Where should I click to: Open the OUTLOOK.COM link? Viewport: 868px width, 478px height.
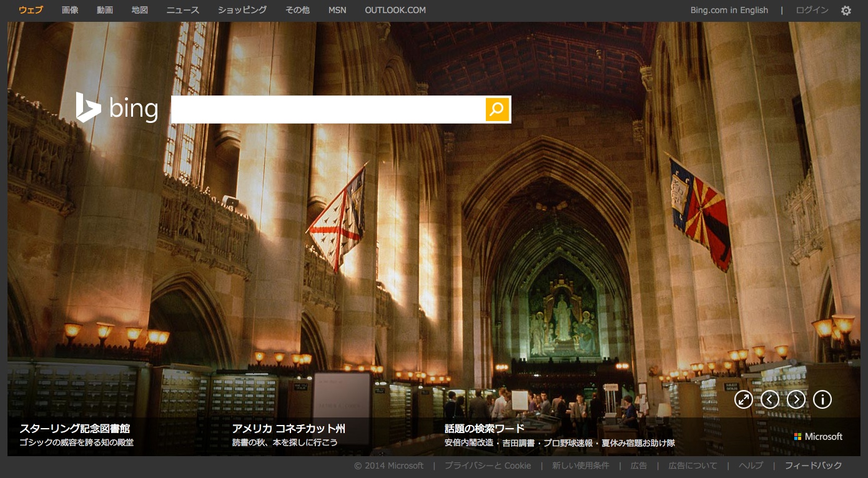[395, 10]
